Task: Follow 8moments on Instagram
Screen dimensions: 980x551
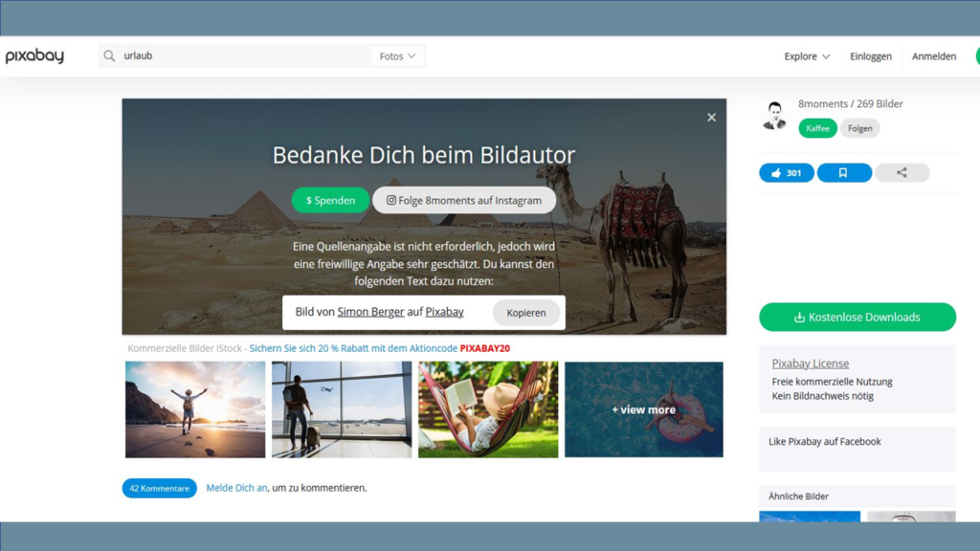Action: point(464,200)
